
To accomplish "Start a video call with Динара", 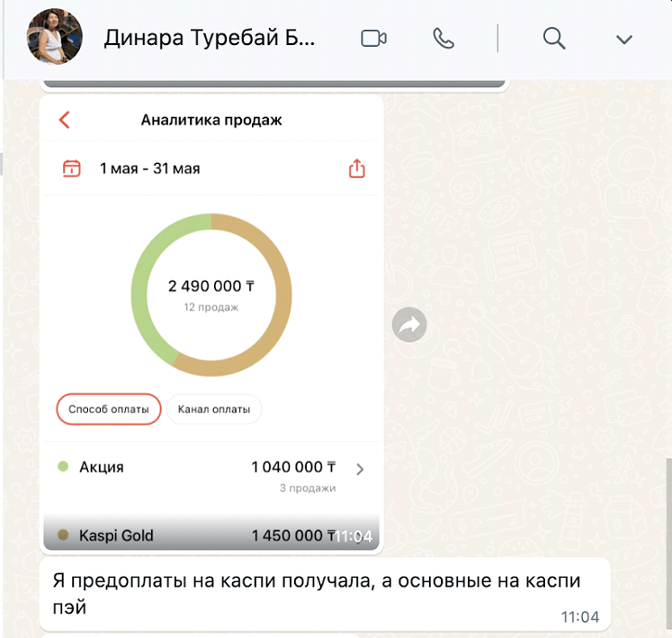I will (373, 38).
